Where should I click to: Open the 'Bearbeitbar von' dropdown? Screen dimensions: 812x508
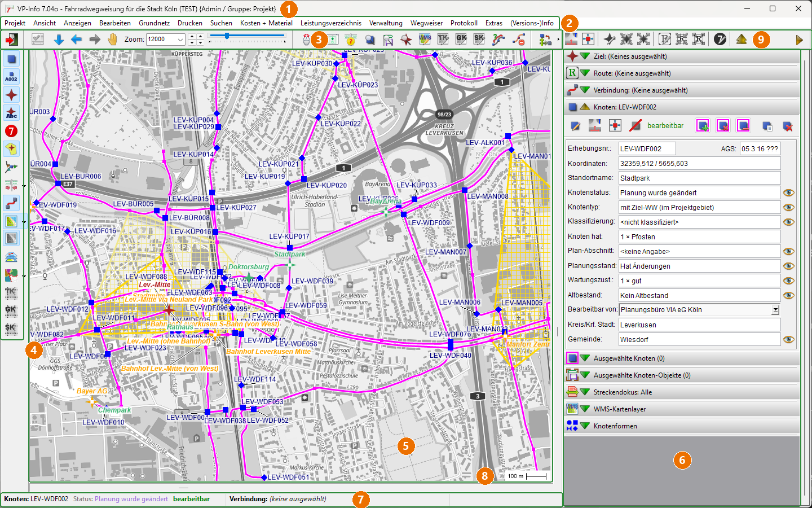[775, 310]
